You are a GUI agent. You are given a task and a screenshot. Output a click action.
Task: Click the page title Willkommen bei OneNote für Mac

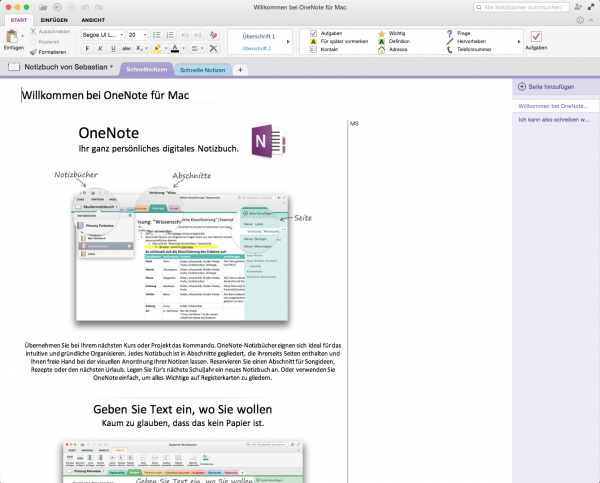point(105,95)
